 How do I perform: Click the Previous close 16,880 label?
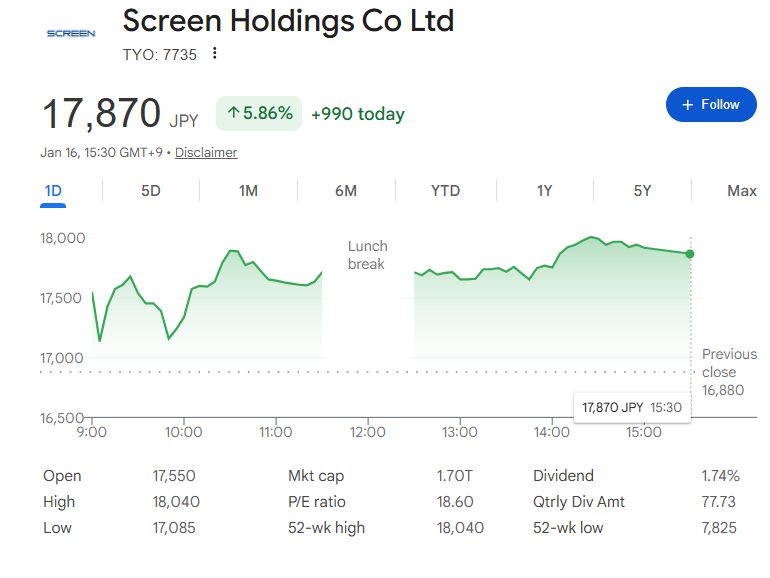727,372
